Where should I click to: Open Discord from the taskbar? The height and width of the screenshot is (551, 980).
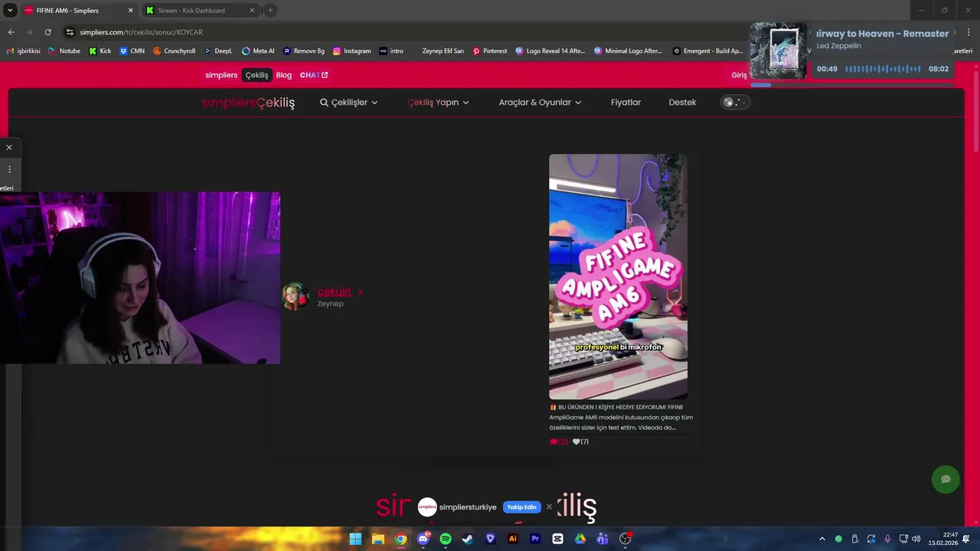423,539
